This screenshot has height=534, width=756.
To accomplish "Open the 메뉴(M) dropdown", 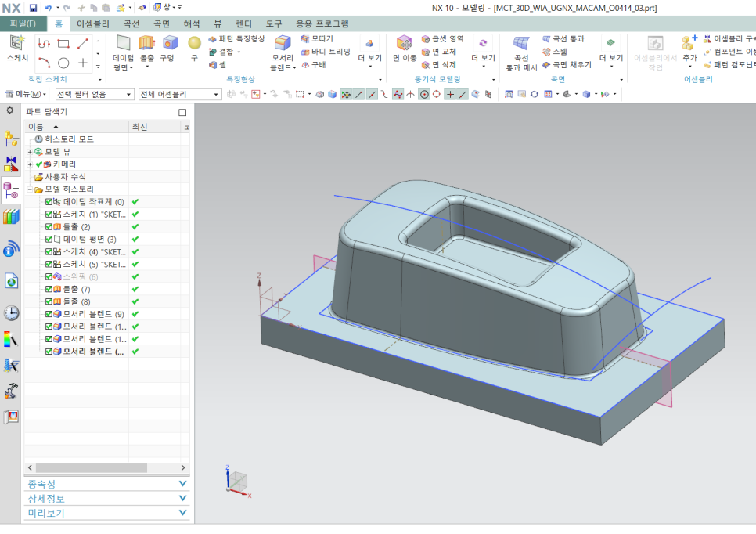I will 26,94.
